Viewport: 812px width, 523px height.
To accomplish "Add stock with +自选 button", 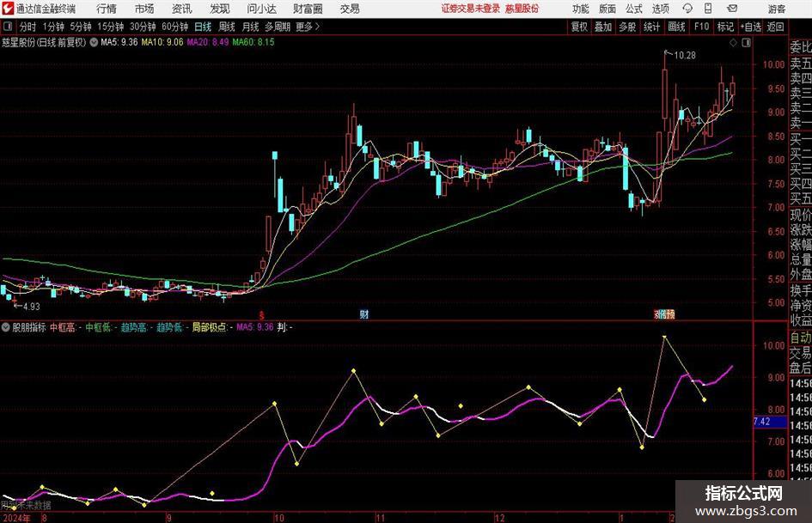I will tap(750, 27).
